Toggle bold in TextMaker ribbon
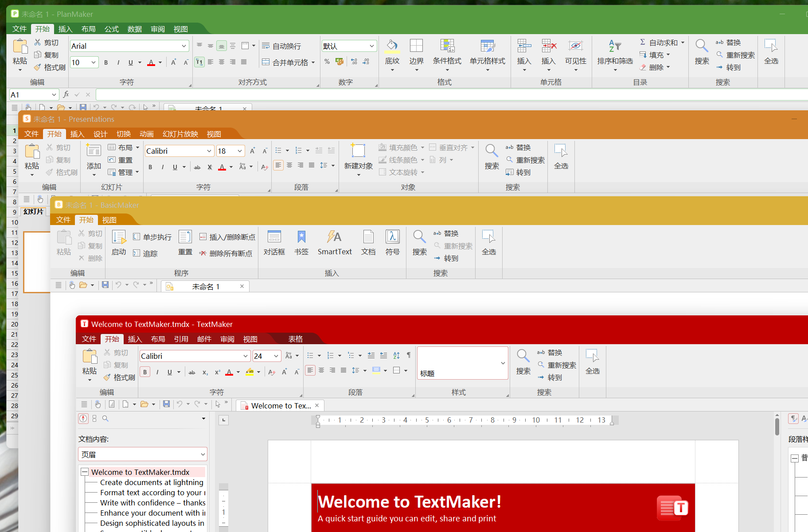 click(145, 372)
